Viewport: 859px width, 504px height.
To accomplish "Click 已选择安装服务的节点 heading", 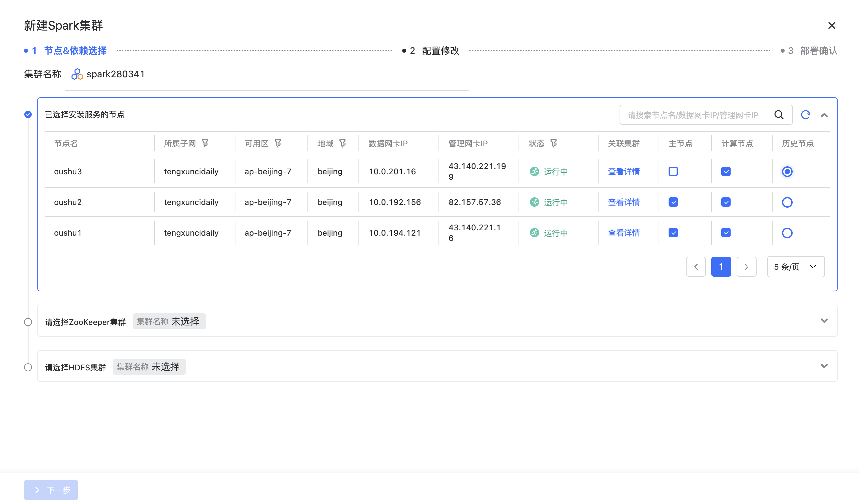I will (85, 114).
